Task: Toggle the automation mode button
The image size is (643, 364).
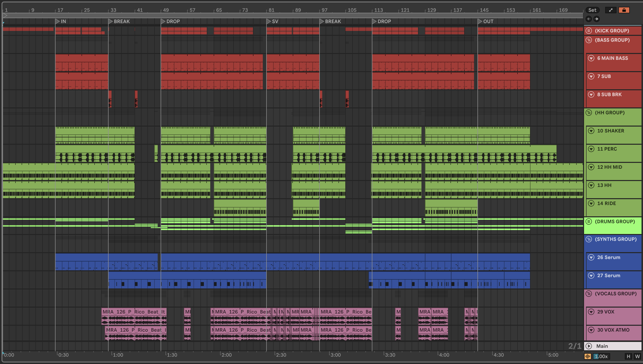Action: 611,10
